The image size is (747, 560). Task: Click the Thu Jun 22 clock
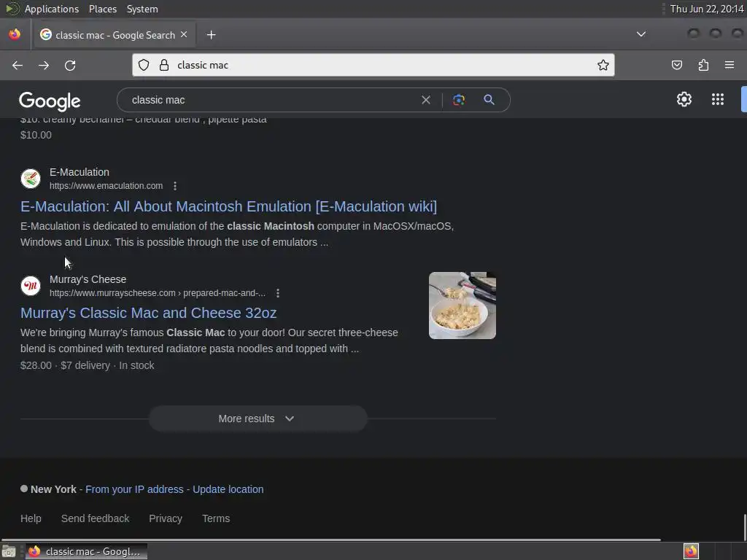point(707,9)
